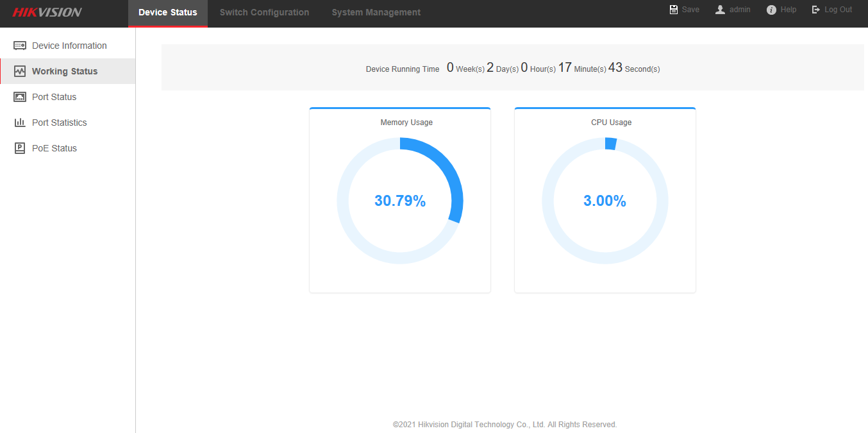This screenshot has width=868, height=433.
Task: Go to Device Information page
Action: coord(69,46)
